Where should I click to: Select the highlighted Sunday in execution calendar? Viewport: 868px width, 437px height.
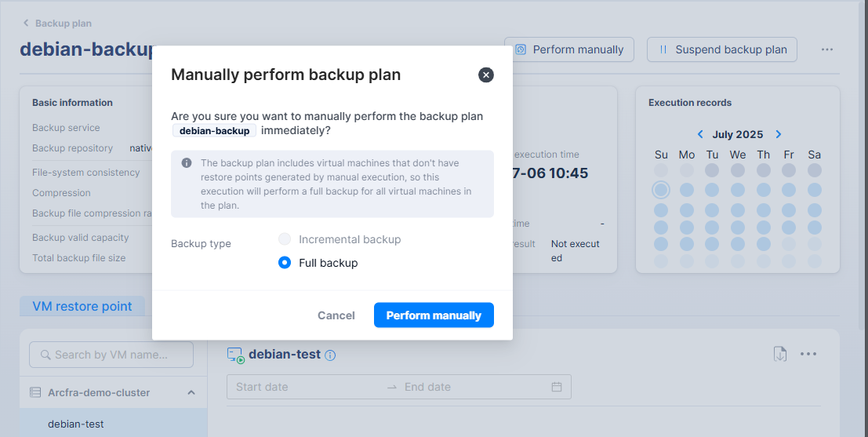pos(661,190)
